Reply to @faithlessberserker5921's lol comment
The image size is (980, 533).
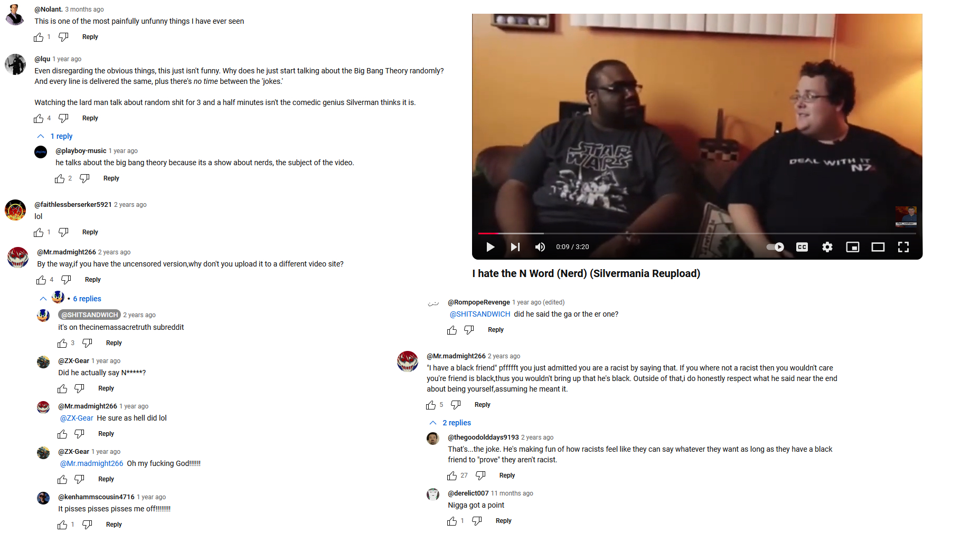coord(90,232)
